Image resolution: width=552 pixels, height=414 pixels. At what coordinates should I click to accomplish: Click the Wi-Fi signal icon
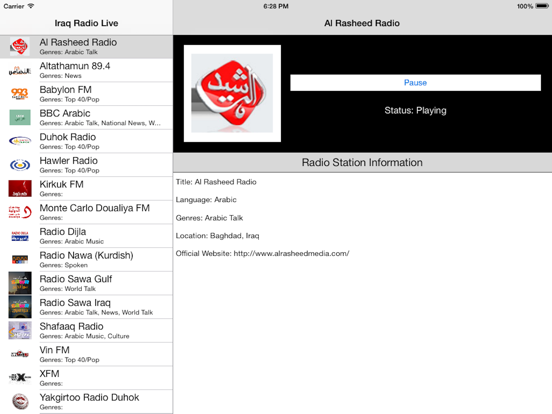point(31,6)
